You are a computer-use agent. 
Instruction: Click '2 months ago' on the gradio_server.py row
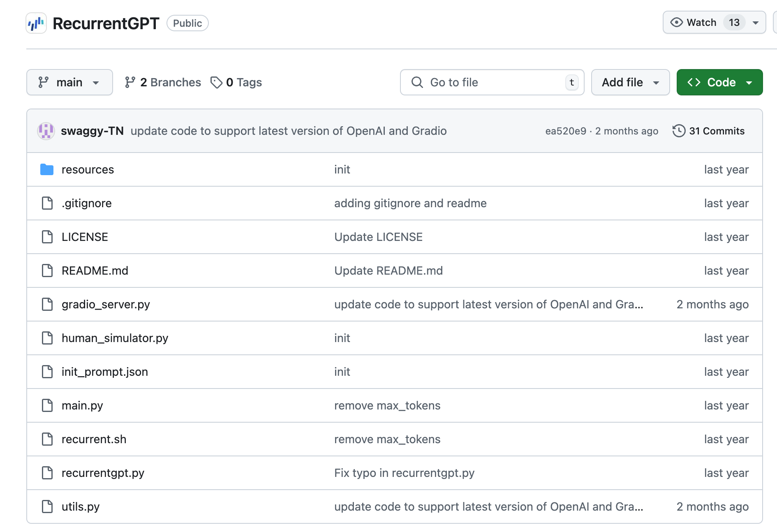712,304
